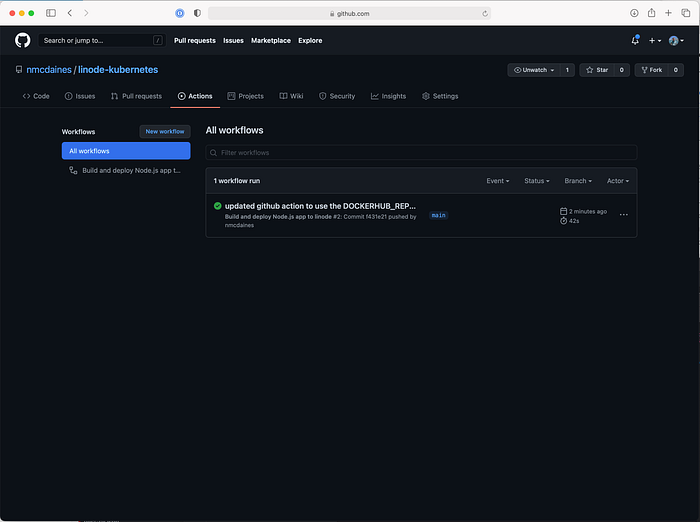700x522 pixels.
Task: Focus the Search or jump to field
Action: [102, 40]
